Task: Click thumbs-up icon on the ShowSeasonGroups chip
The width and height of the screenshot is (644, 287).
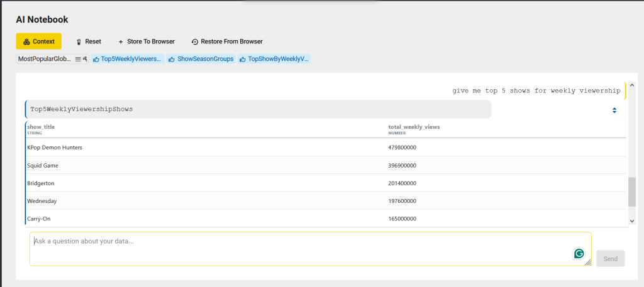Action: click(171, 59)
